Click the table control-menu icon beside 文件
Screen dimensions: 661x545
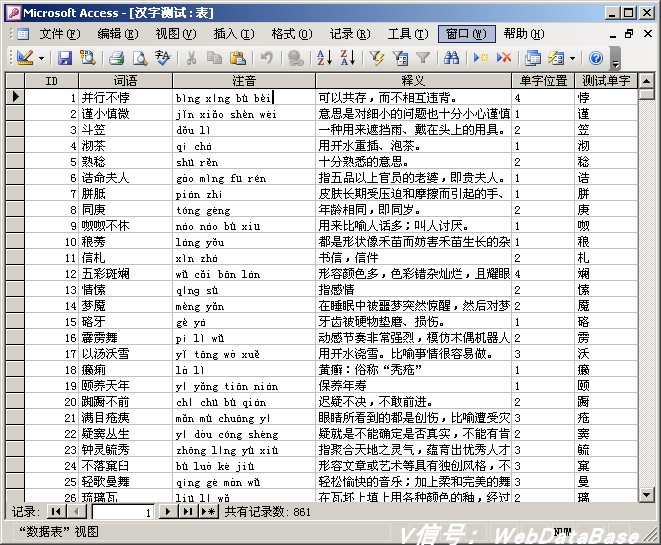(x=22, y=34)
